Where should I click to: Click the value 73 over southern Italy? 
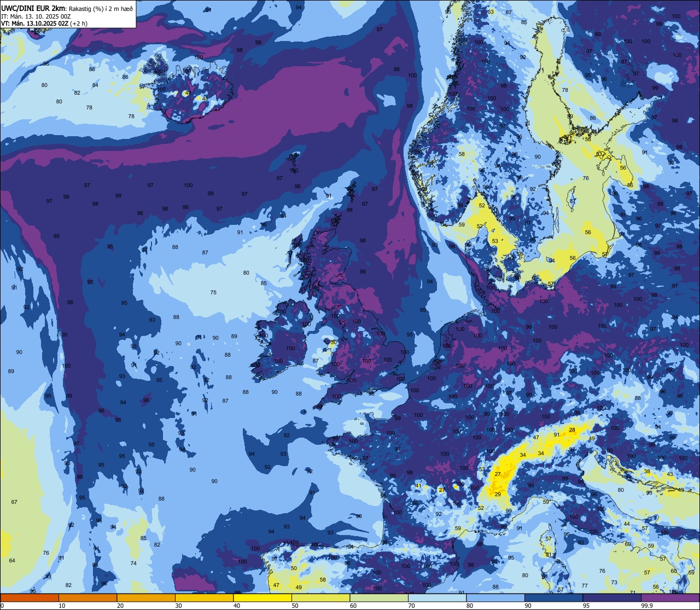tap(614, 583)
